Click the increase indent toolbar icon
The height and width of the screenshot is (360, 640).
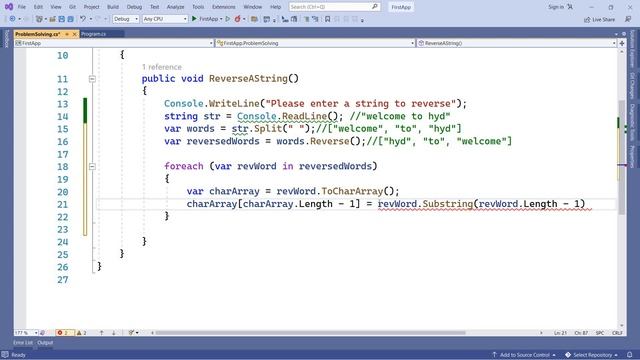point(315,19)
